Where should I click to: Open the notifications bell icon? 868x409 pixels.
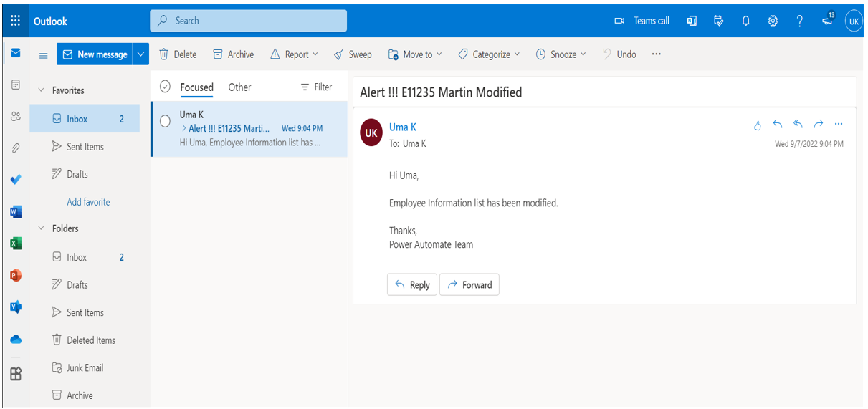pyautogui.click(x=746, y=21)
